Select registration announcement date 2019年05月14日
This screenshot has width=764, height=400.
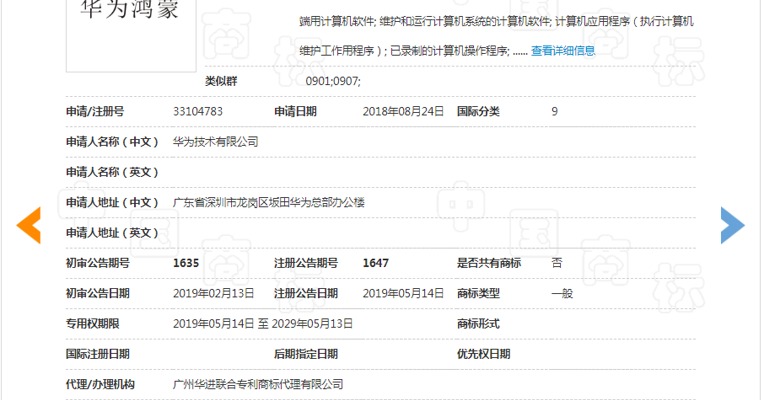tap(403, 293)
